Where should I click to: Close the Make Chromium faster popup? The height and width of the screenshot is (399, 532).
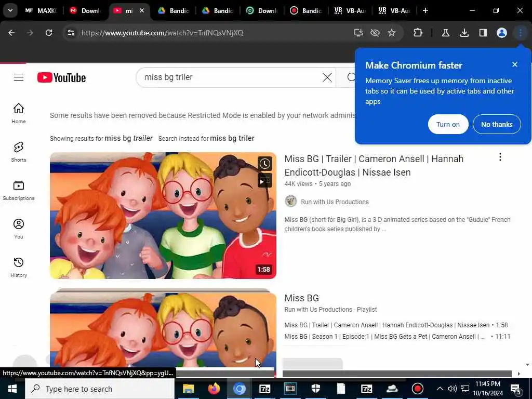(515, 64)
